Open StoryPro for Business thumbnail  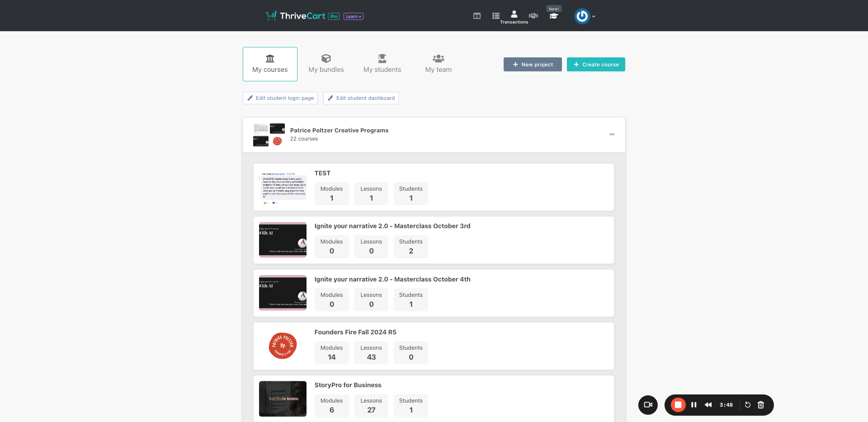click(283, 399)
